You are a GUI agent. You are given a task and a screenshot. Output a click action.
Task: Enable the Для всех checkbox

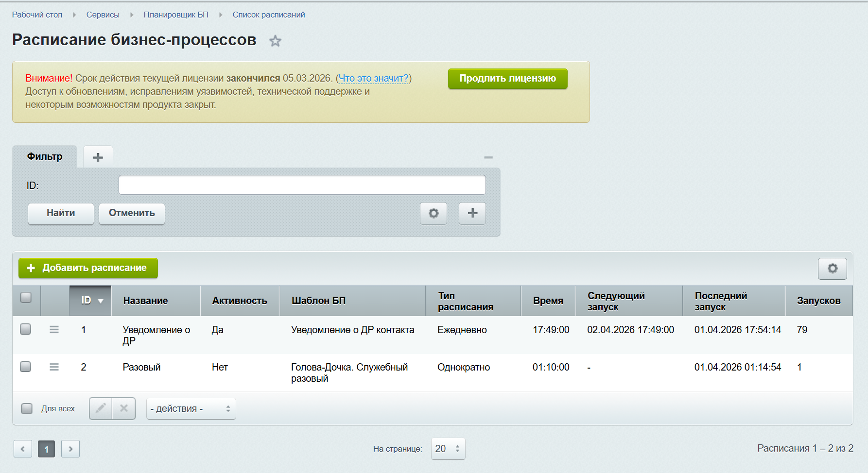click(27, 408)
